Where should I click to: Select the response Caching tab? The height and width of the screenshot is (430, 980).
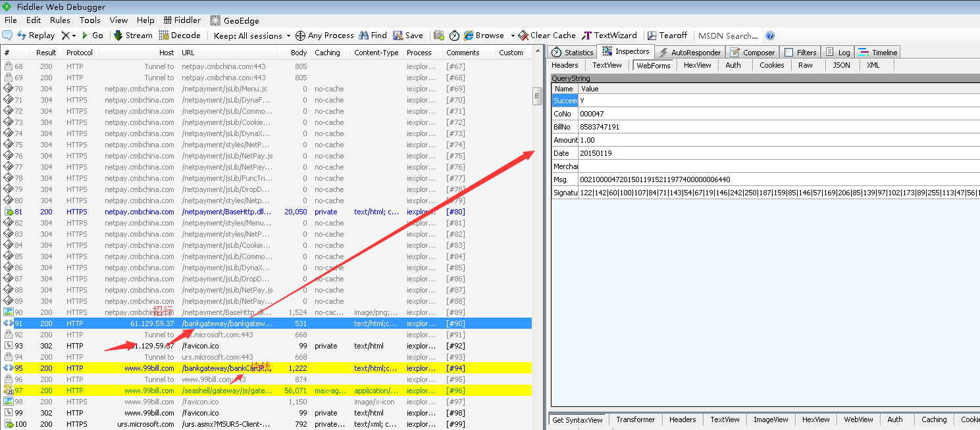click(x=934, y=419)
